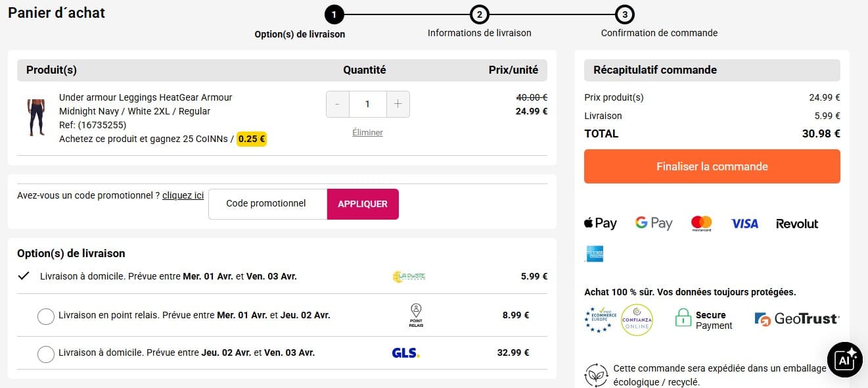Click the Apple Pay payment icon
The width and height of the screenshot is (868, 388).
point(600,224)
